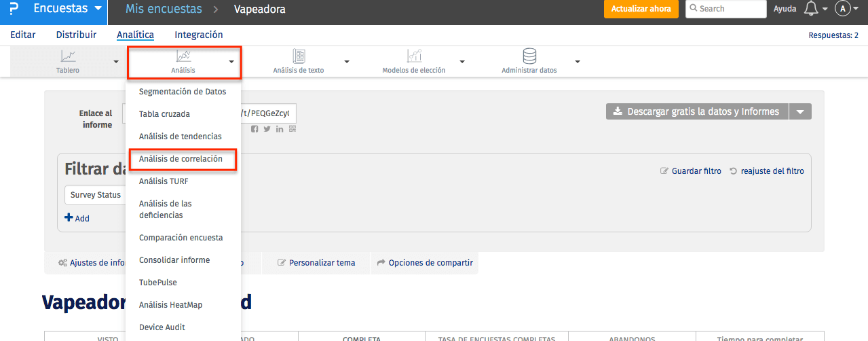Open the Survey Status filter dropdown
The width and height of the screenshot is (868, 341).
[95, 195]
